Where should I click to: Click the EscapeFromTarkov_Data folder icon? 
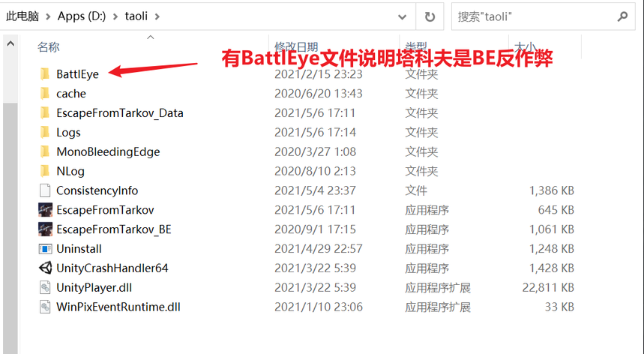tap(45, 112)
